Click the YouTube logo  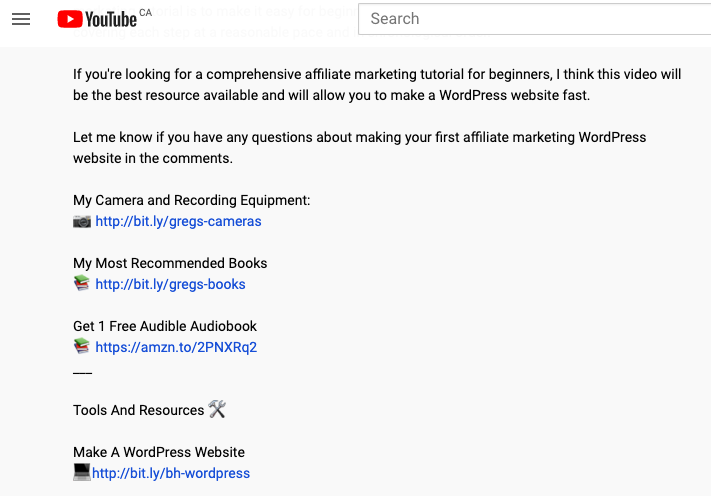pyautogui.click(x=97, y=19)
